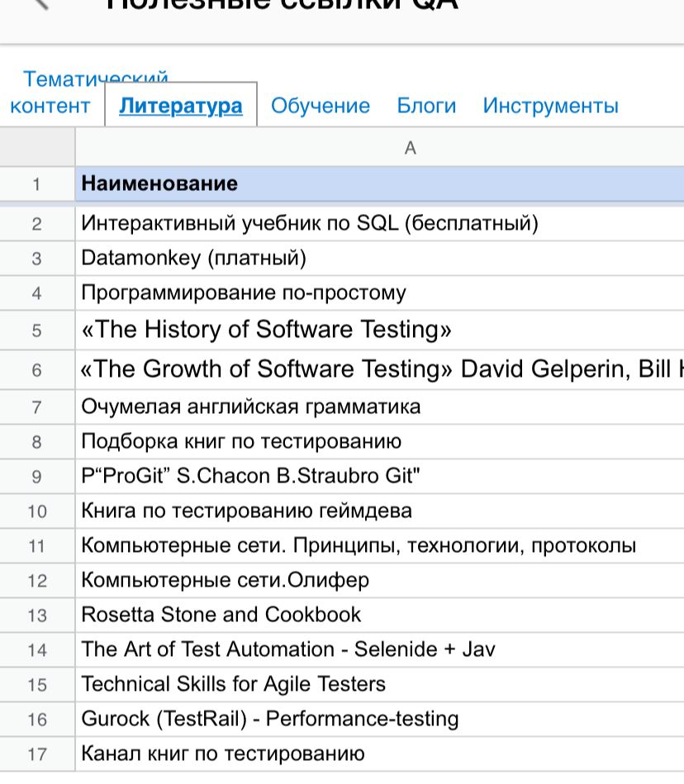This screenshot has width=684, height=784.
Task: Select row header 7
Action: 37,407
